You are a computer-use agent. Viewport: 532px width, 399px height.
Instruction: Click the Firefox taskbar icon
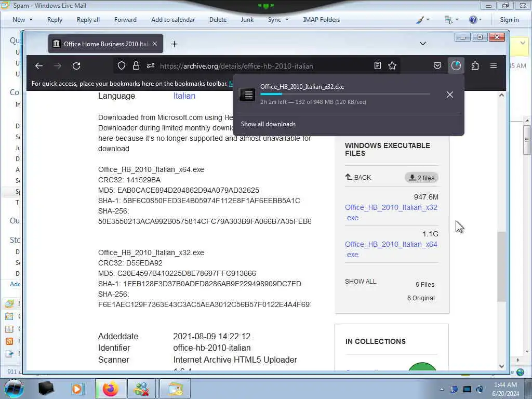point(110,389)
